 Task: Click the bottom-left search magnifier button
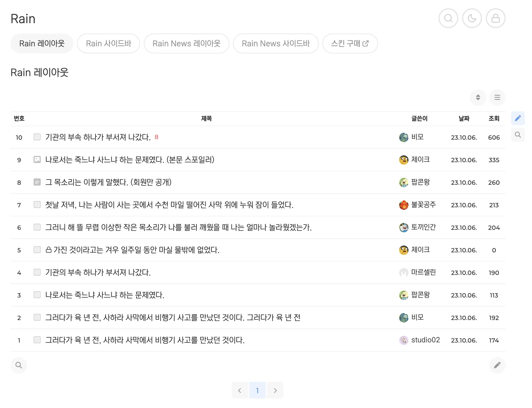click(19, 365)
